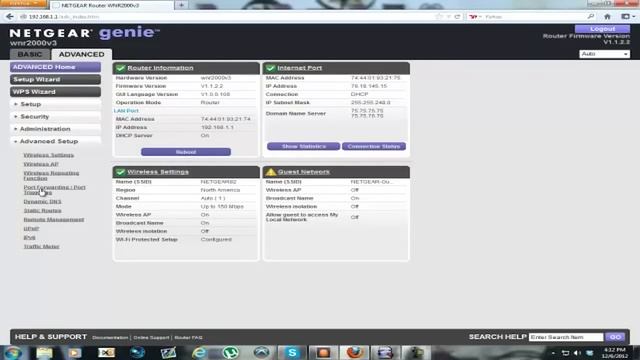
Task: Collapse the Advanced Setup menu section
Action: click(56, 141)
